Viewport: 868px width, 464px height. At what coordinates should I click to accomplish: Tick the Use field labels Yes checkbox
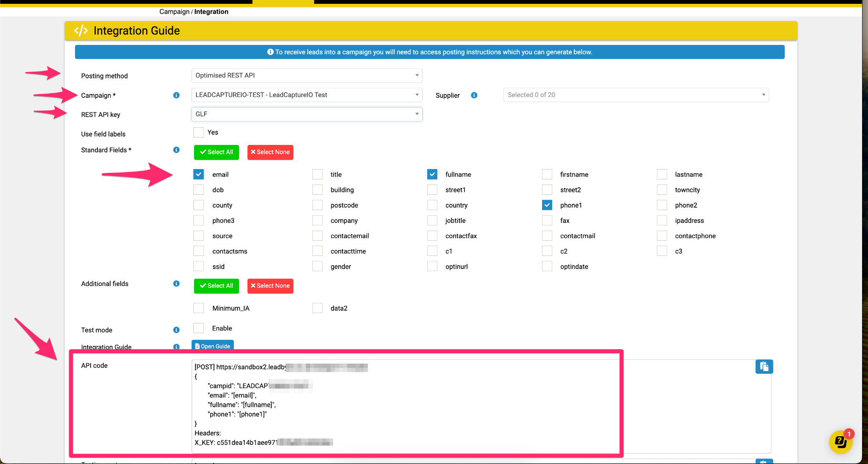click(x=198, y=132)
